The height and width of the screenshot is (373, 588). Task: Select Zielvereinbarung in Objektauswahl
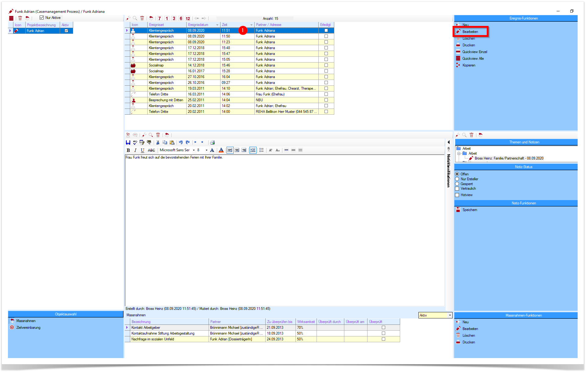[28, 328]
